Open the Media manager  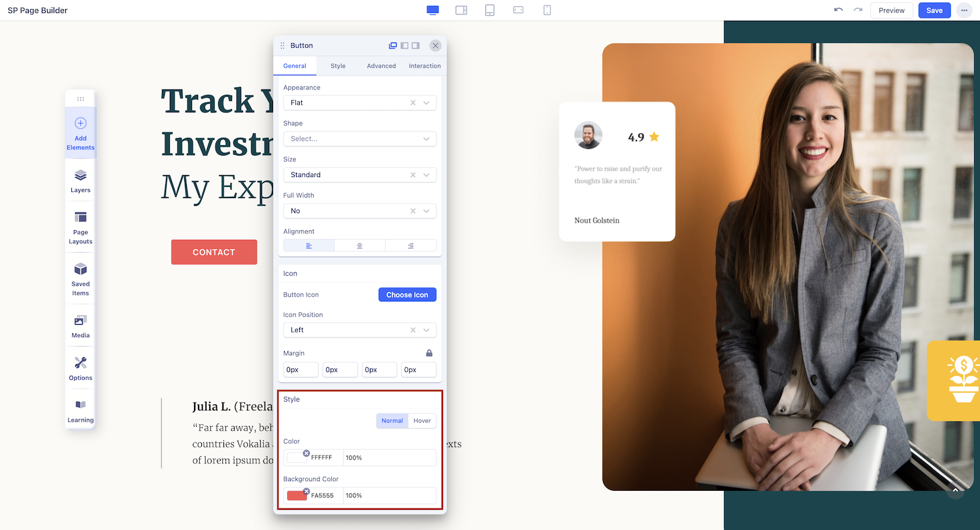(x=80, y=326)
